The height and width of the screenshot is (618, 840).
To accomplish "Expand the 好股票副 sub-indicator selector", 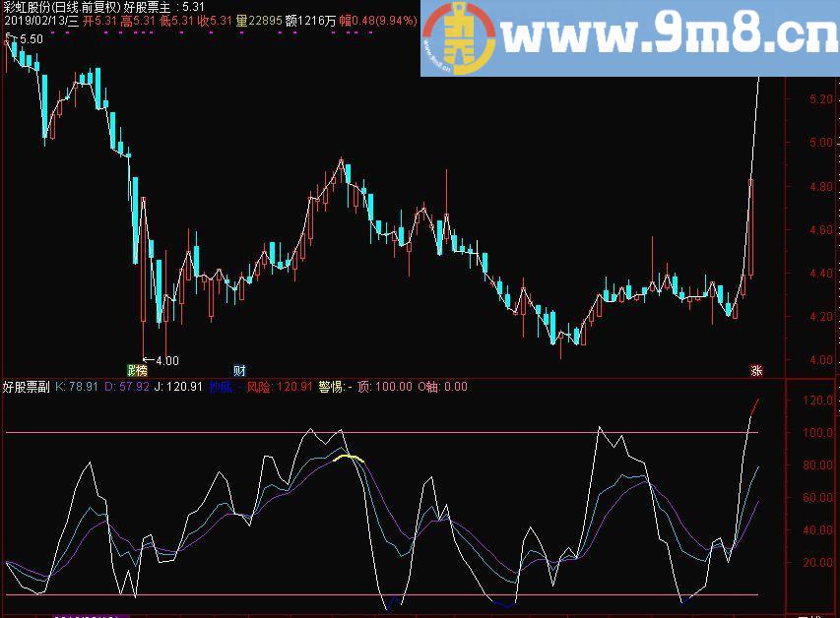I will pos(25,387).
